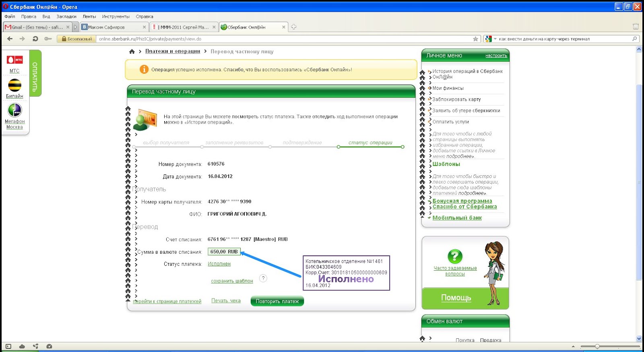The width and height of the screenshot is (644, 352).
Task: Click Заблокировать карту link
Action: [x=456, y=99]
